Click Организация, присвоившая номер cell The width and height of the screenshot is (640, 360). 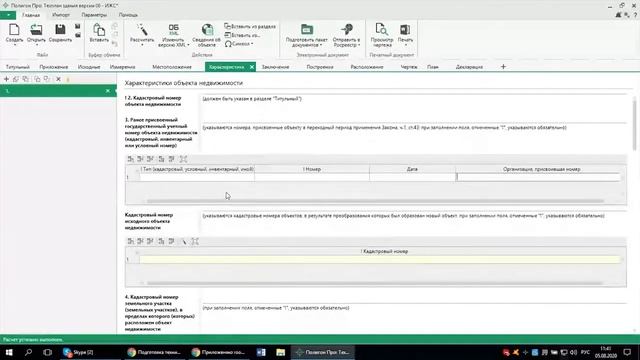[538, 177]
